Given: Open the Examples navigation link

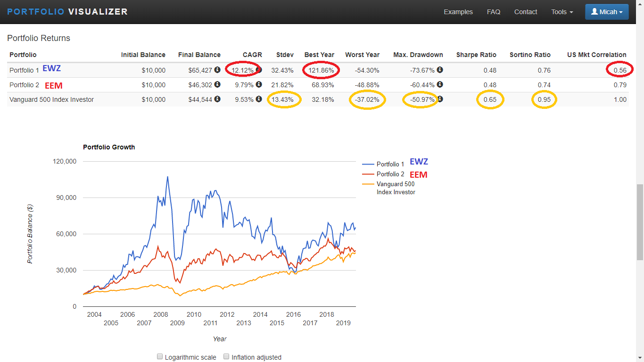Looking at the screenshot, I should coord(458,12).
